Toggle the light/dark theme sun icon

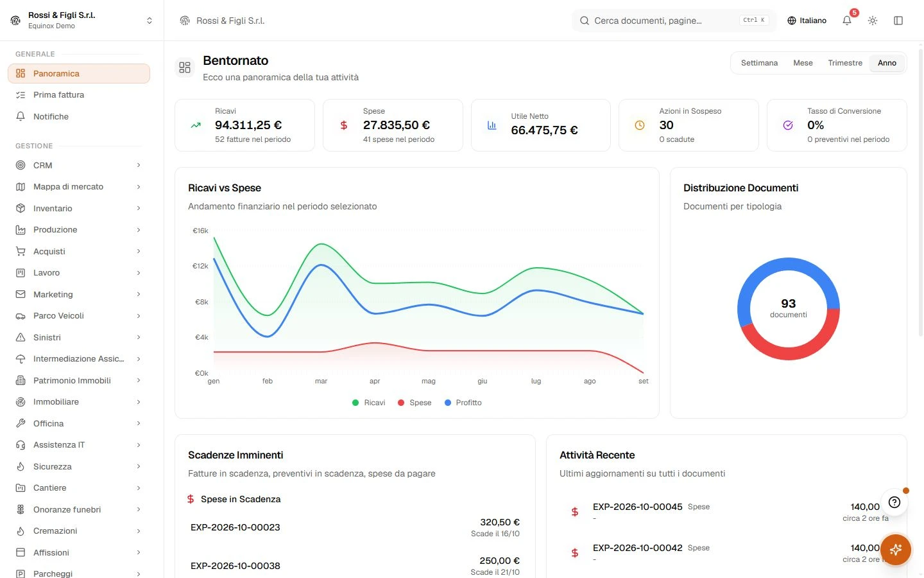[873, 21]
